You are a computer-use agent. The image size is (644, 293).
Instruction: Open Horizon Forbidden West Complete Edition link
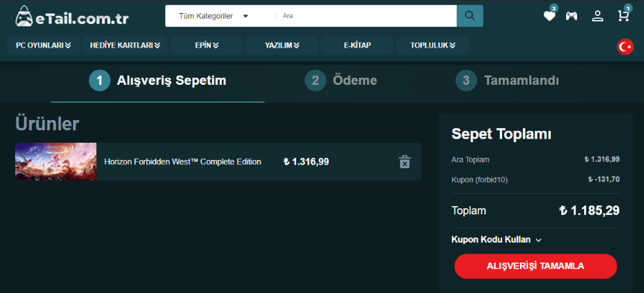[183, 162]
